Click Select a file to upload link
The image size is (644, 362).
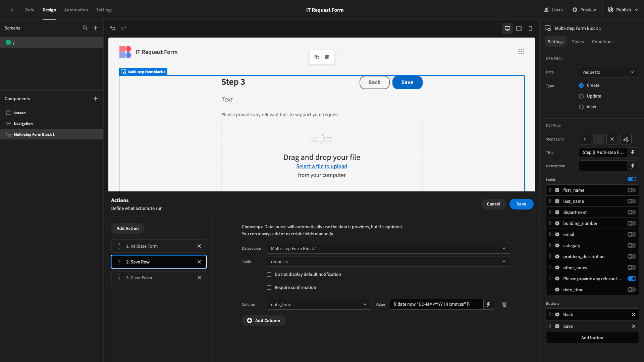pyautogui.click(x=322, y=166)
